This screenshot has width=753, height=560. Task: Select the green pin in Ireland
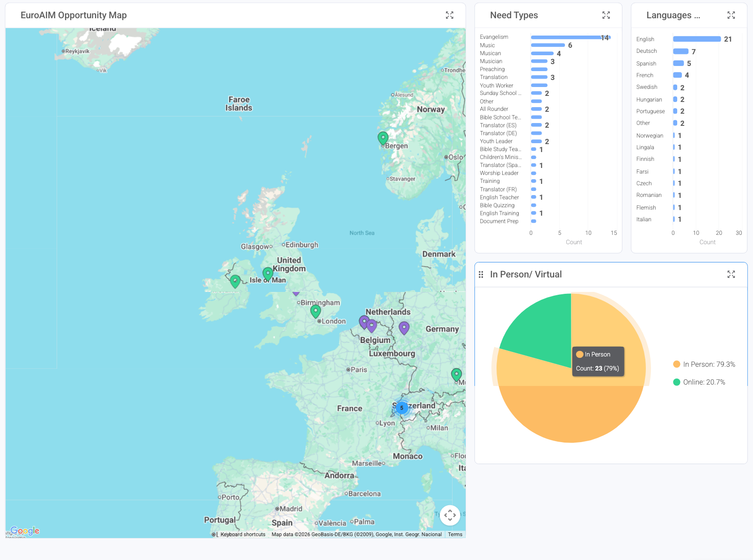(x=235, y=281)
